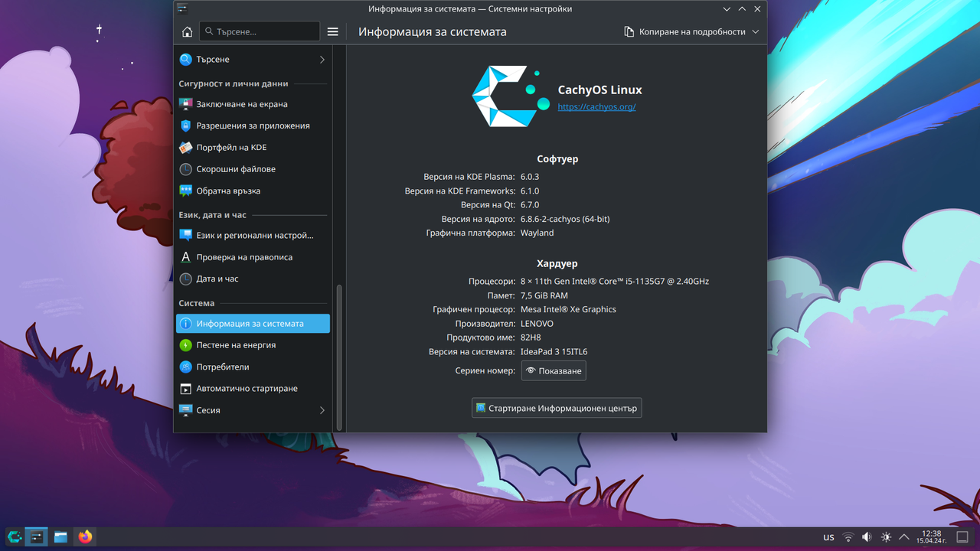Open the brightness tray icon
980x551 pixels.
pos(886,537)
